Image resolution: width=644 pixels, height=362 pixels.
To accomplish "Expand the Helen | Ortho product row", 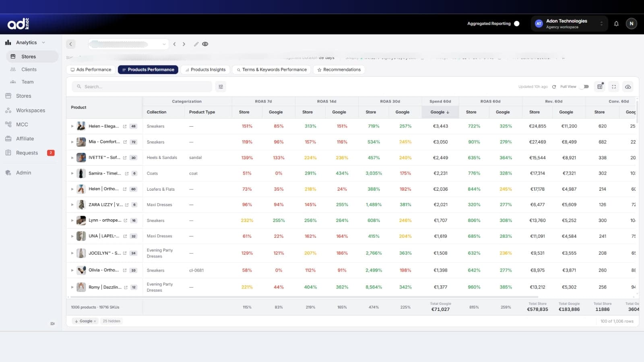I will (72, 189).
